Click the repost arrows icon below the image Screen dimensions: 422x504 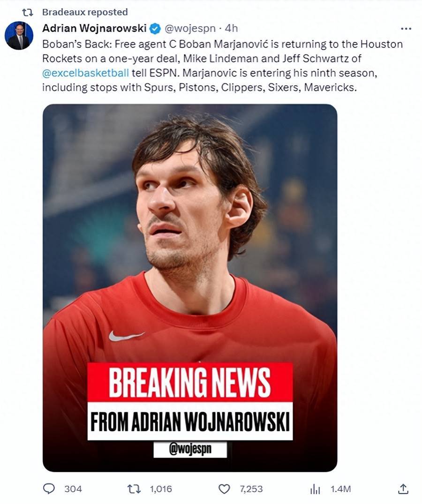(134, 489)
